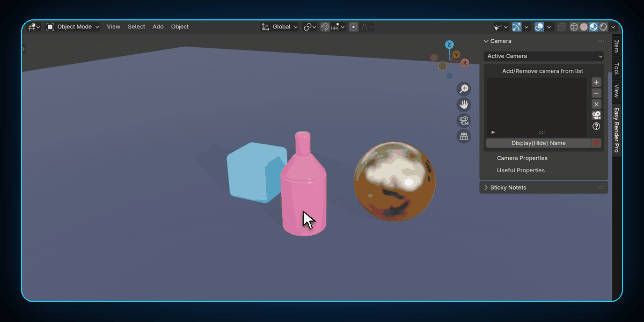Switch to the Tool sidebar tab

pos(617,68)
